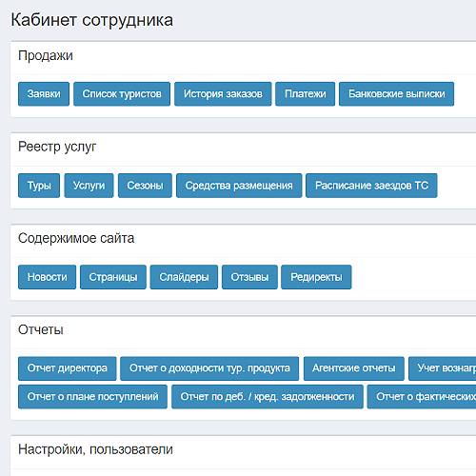Open Редиректы settings
476x476 pixels.
point(316,277)
